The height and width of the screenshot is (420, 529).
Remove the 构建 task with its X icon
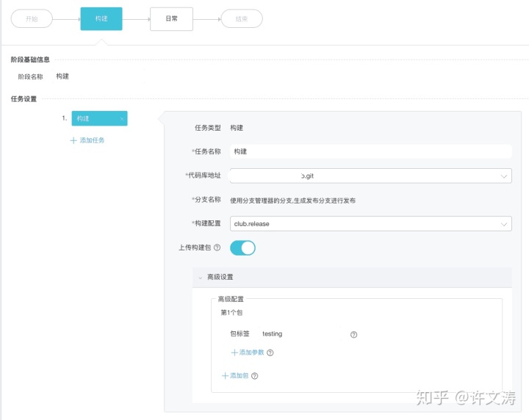click(x=122, y=119)
